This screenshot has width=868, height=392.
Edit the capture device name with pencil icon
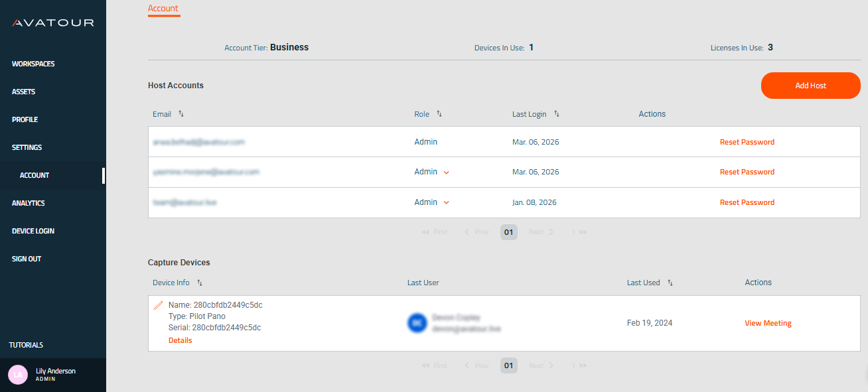click(x=157, y=304)
